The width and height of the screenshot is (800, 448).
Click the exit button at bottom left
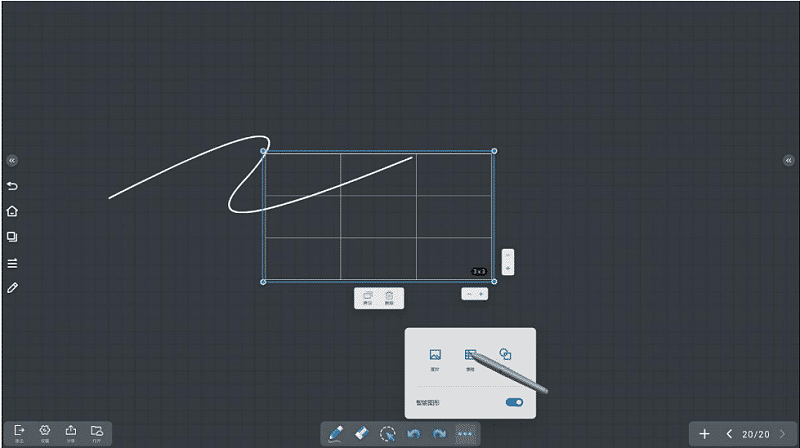(19, 431)
